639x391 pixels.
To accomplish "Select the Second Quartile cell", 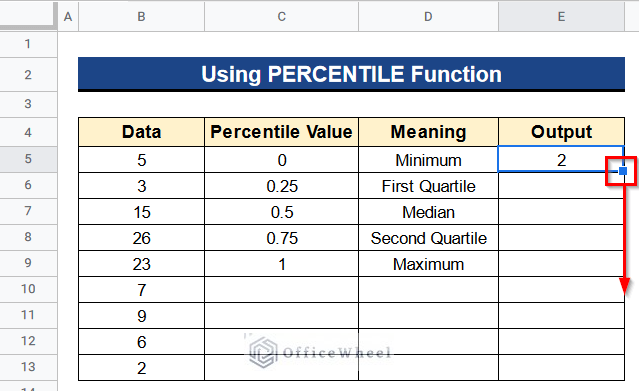I will tap(428, 238).
